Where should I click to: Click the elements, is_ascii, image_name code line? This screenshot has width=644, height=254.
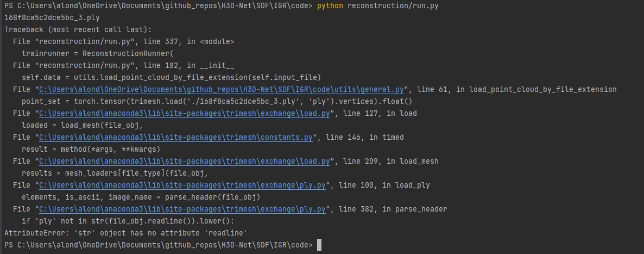141,197
